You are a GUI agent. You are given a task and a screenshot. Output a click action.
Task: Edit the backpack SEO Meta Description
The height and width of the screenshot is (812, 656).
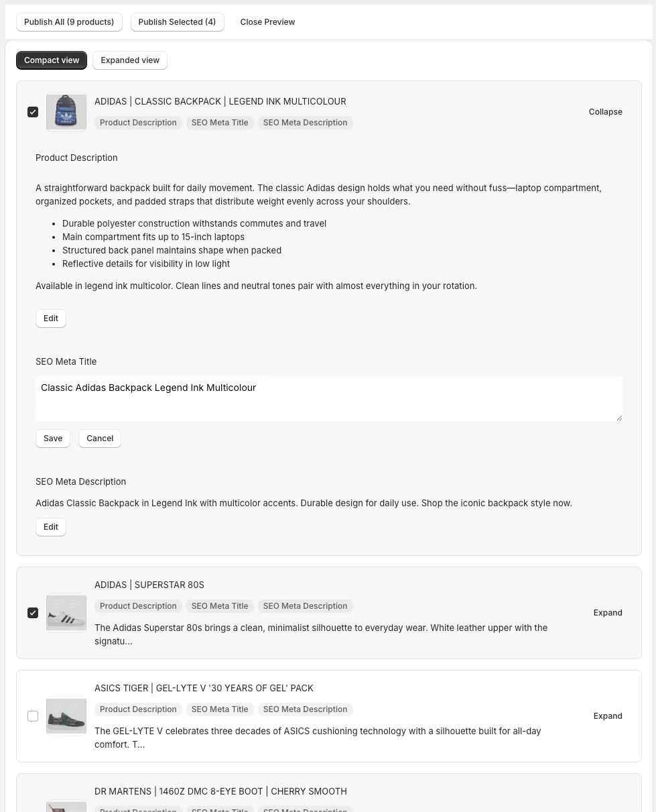51,527
